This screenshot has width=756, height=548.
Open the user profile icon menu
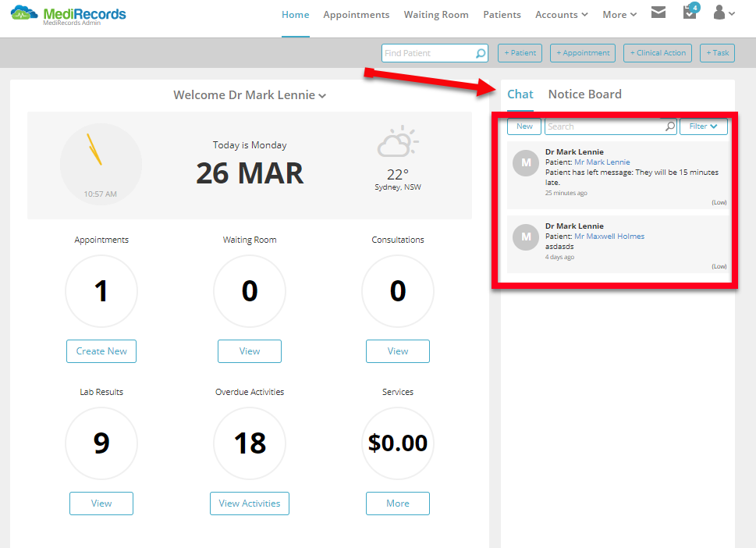[x=724, y=13]
